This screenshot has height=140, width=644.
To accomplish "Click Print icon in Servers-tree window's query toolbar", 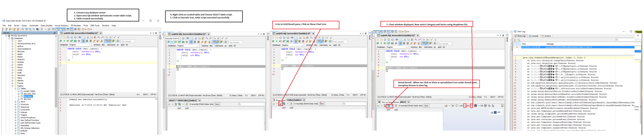I will coord(80,37).
